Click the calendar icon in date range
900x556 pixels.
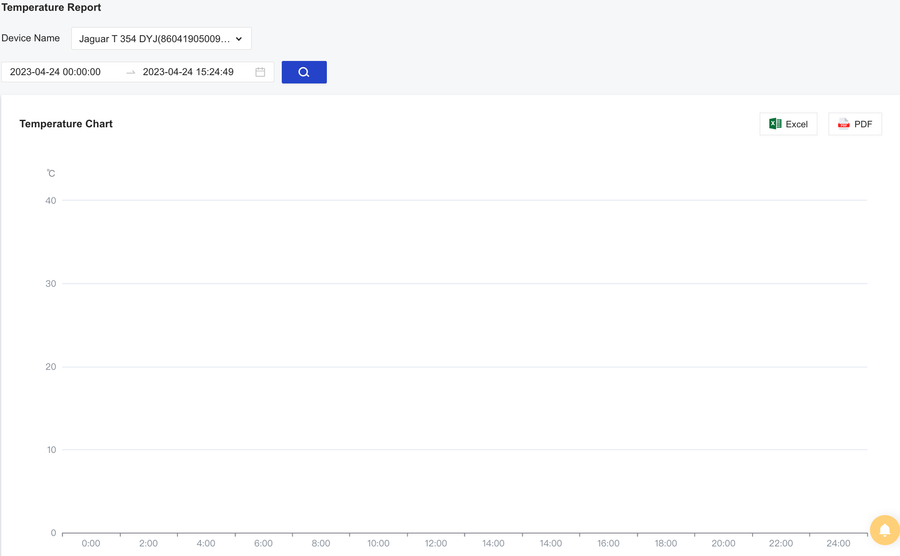260,72
